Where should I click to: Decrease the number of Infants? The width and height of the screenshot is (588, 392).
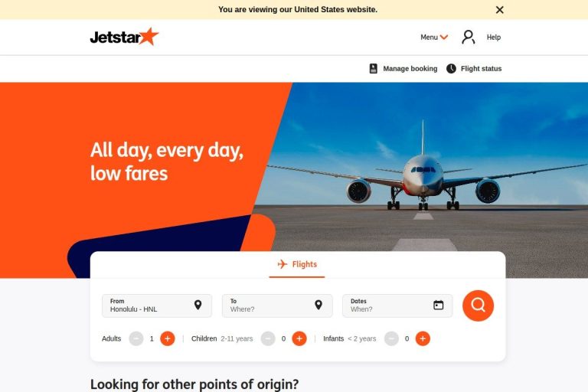click(391, 338)
